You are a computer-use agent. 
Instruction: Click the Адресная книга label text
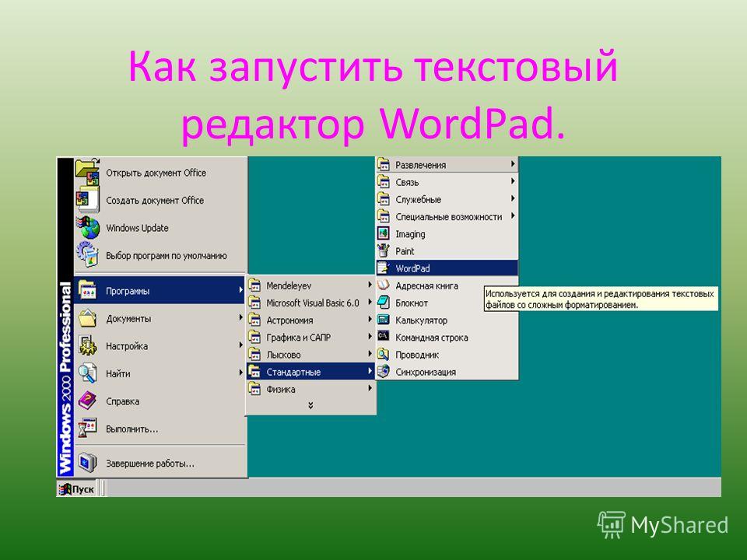coord(426,285)
